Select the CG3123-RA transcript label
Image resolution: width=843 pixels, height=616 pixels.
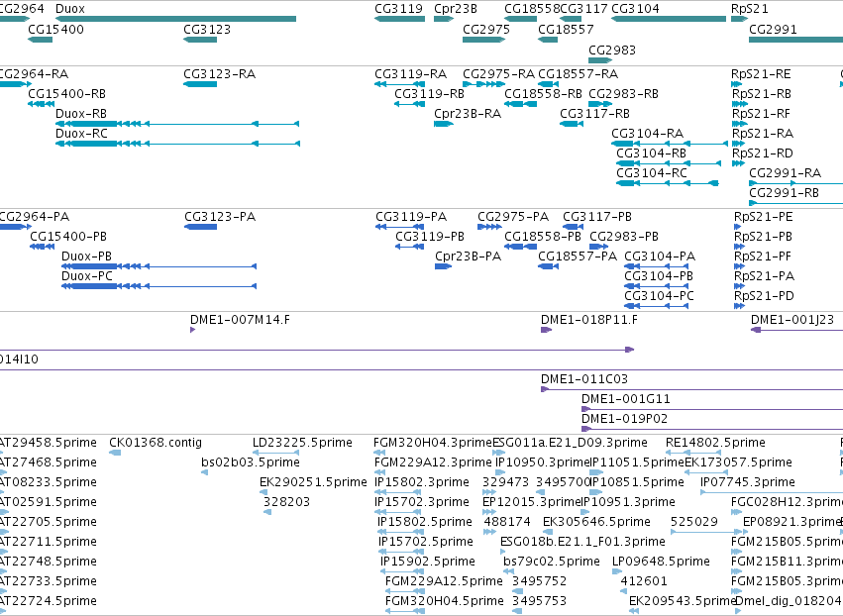point(219,73)
